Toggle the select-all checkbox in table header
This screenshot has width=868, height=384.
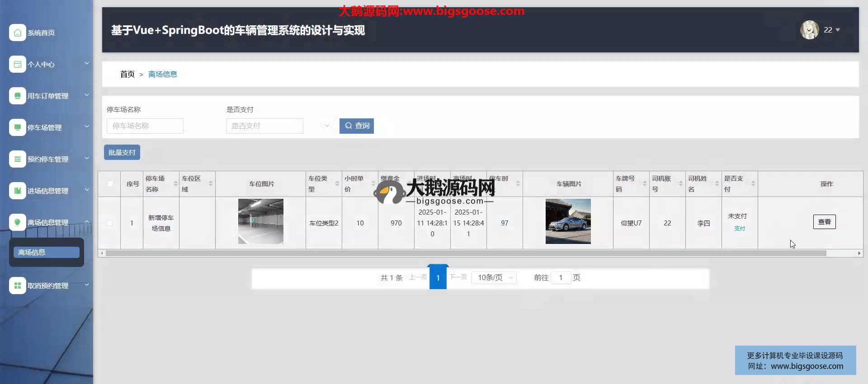click(110, 184)
